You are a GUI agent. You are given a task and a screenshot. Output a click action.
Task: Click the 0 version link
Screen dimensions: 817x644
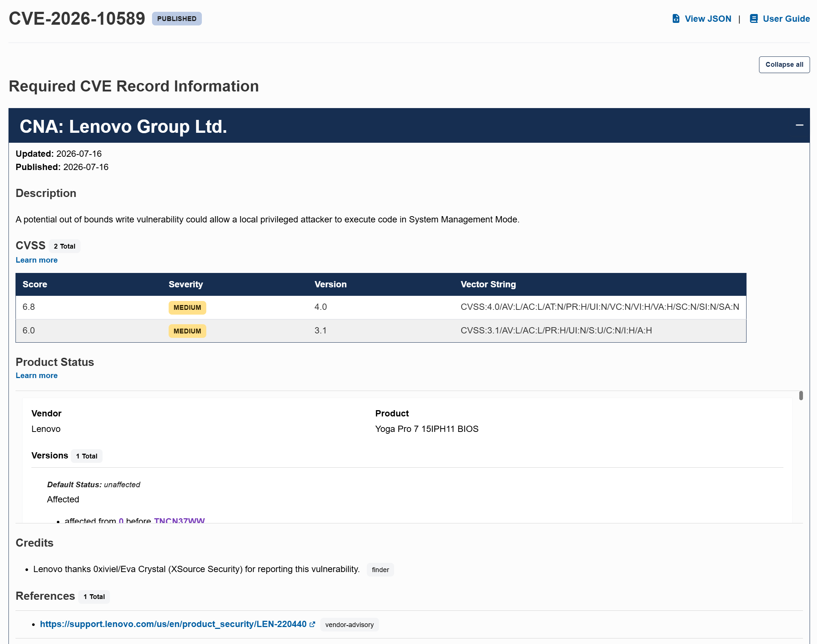pyautogui.click(x=121, y=520)
